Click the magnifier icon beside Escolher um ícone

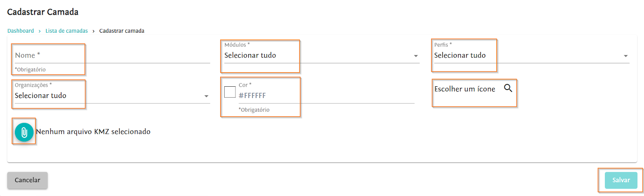(508, 88)
